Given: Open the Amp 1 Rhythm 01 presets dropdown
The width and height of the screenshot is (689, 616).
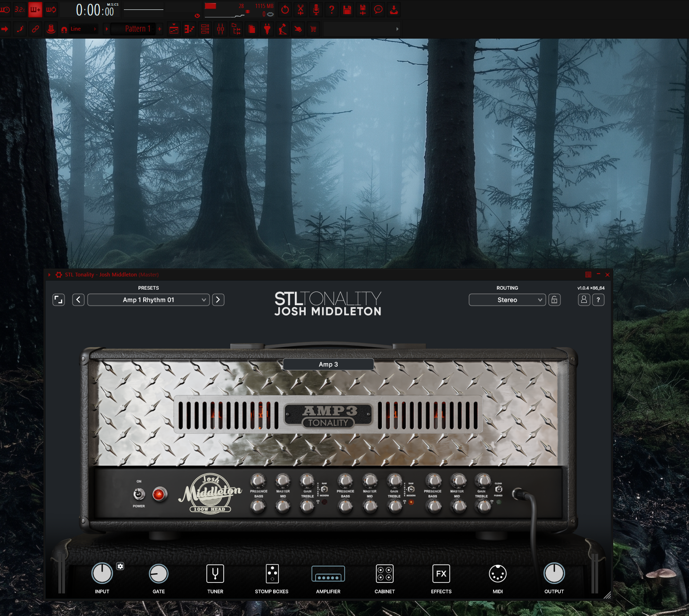Looking at the screenshot, I should click(148, 300).
